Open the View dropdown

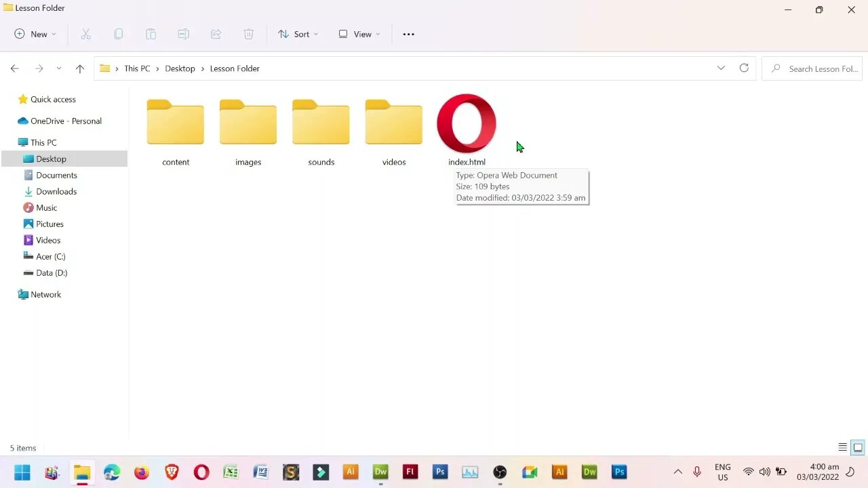pos(359,34)
